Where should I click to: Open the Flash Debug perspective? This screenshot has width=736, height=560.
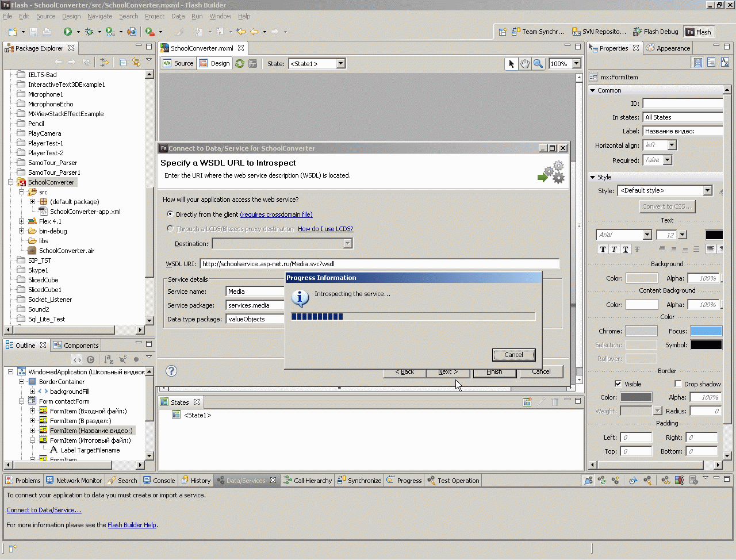click(x=655, y=32)
